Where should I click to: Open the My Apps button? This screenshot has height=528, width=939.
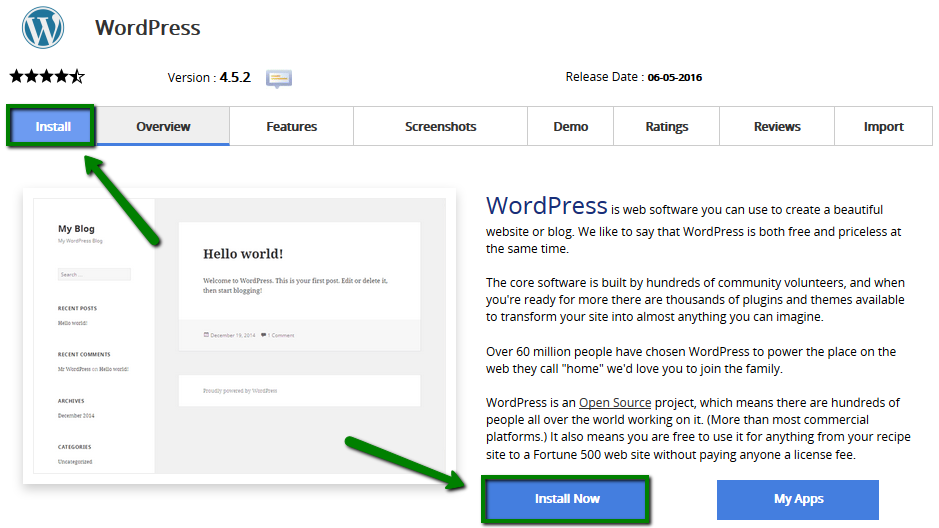tap(798, 499)
